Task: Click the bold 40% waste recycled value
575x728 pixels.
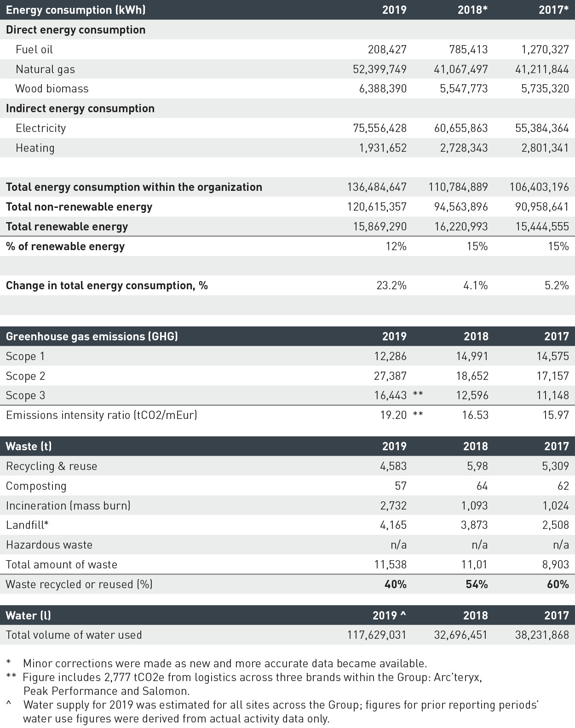Action: click(395, 585)
